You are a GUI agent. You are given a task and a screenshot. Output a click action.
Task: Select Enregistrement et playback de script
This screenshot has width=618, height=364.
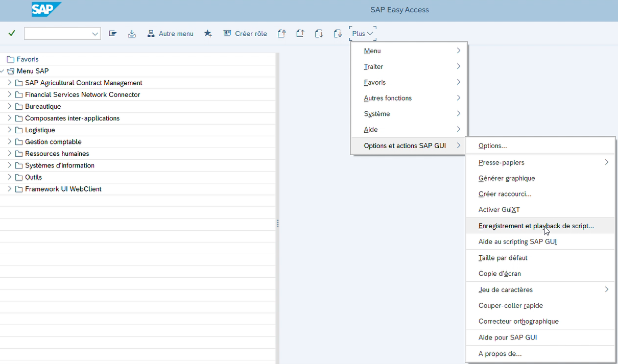pyautogui.click(x=540, y=226)
